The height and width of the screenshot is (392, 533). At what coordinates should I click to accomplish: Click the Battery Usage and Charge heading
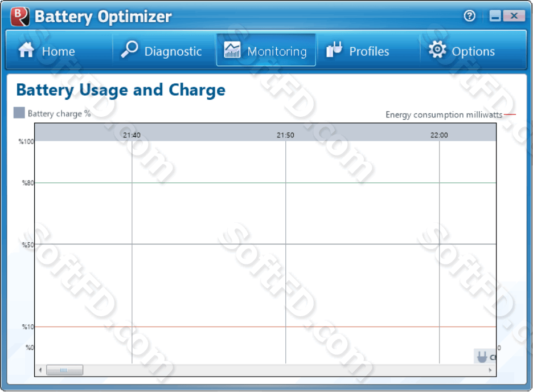(x=121, y=90)
